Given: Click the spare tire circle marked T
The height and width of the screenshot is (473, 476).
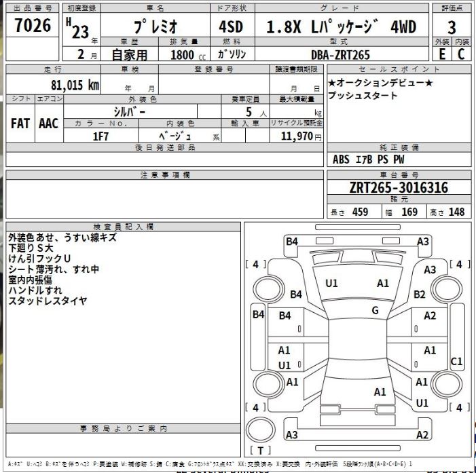Looking at the screenshot, I should 261,430.
